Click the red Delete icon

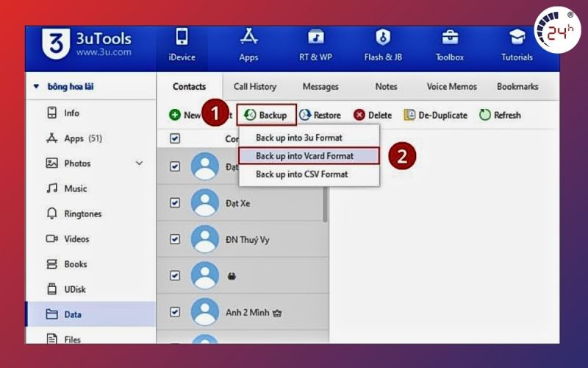(x=359, y=115)
